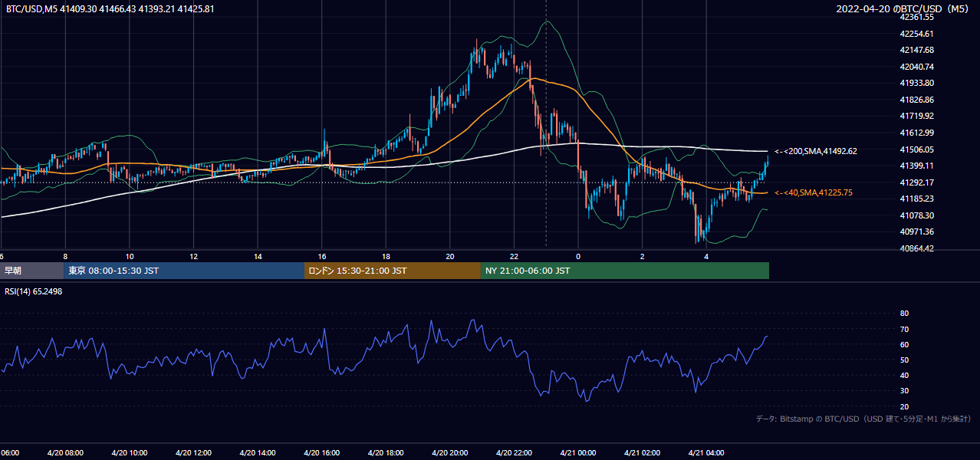Viewport: 980px width, 460px height.
Task: Click the price axis label 41719.92
Action: 918,116
